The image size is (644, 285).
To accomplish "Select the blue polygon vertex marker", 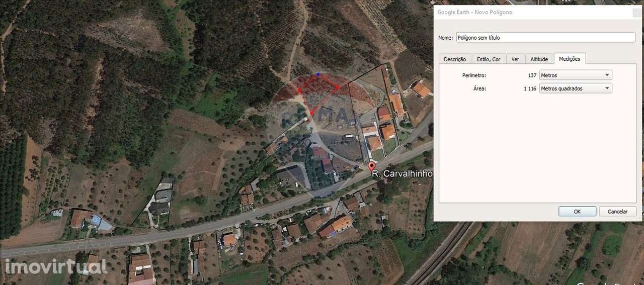I will click(x=317, y=74).
